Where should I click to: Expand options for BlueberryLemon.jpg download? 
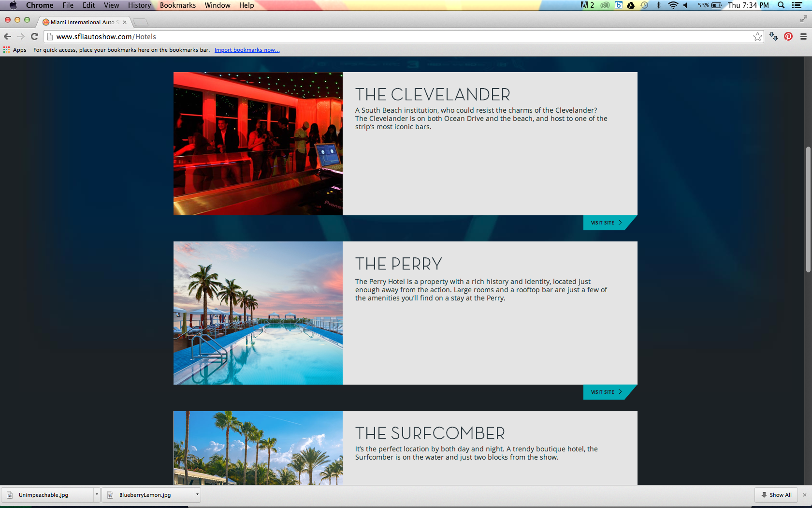click(x=197, y=494)
